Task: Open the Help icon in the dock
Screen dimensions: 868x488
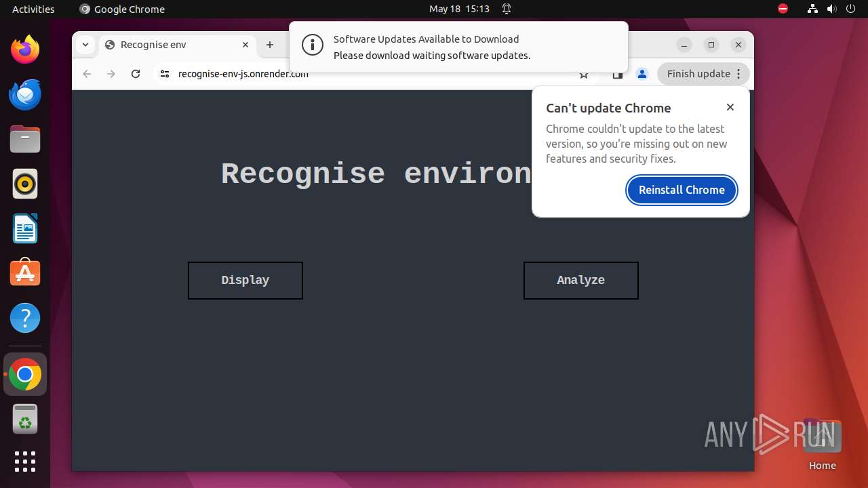Action: click(25, 318)
